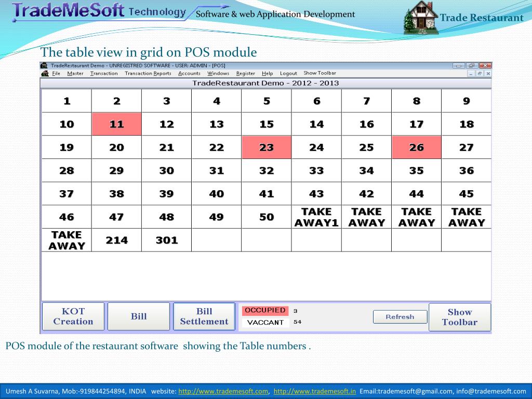This screenshot has height=399, width=532.
Task: Select occupied table 26
Action: pyautogui.click(x=416, y=147)
